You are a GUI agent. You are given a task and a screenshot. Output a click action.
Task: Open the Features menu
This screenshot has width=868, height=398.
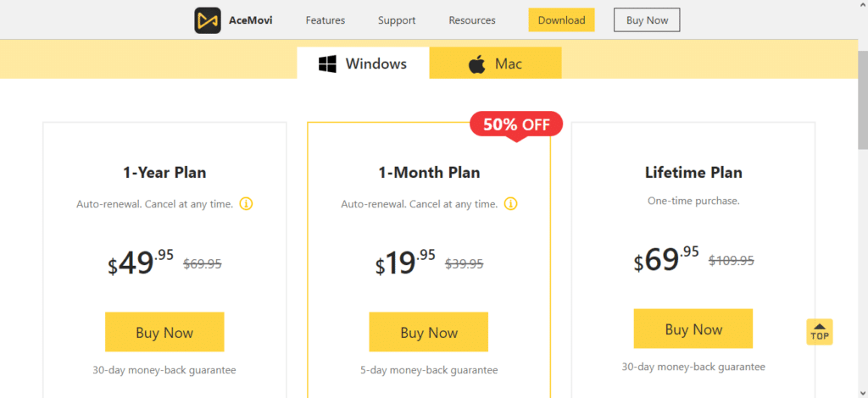tap(325, 20)
